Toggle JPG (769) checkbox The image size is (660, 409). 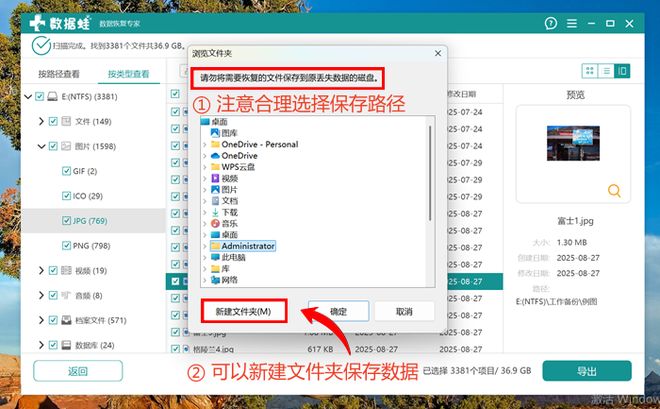click(x=66, y=220)
